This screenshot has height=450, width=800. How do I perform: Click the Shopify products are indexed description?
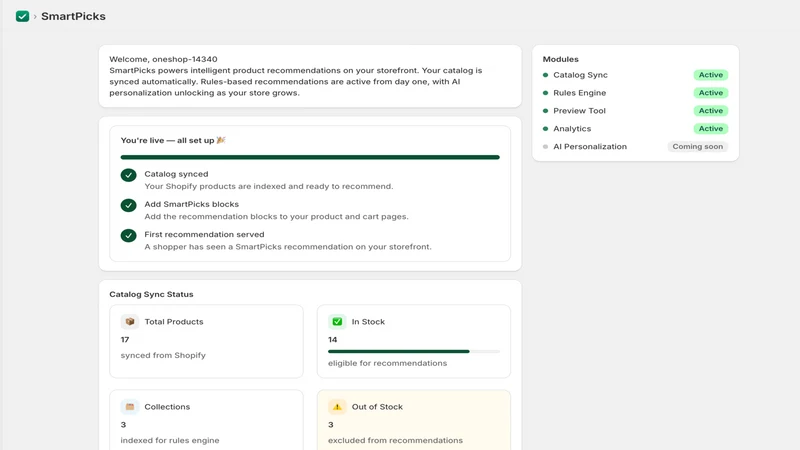coord(269,186)
